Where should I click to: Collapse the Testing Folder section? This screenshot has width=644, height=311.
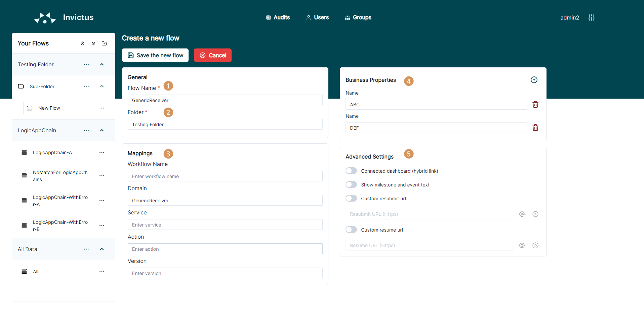coord(102,64)
